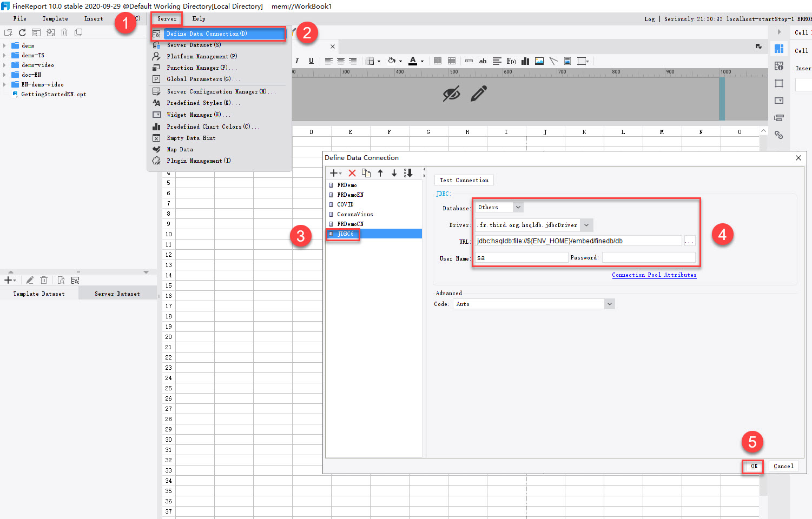
Task: Copy the selected data connection
Action: [366, 172]
